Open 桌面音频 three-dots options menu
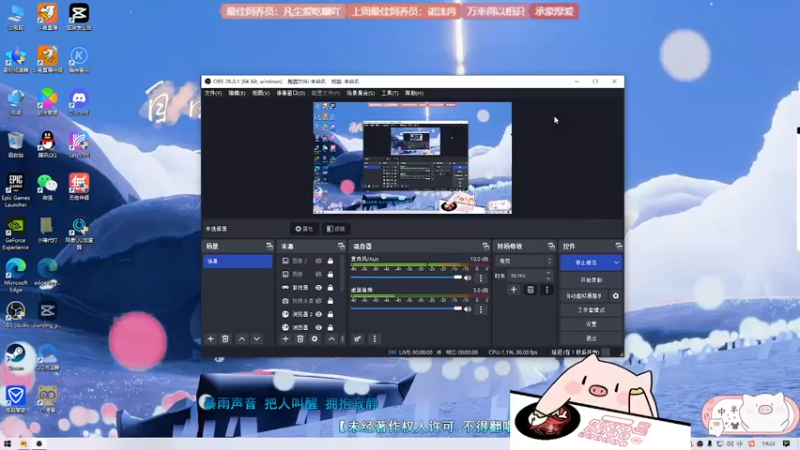Screen dimensions: 800x450 (481, 309)
